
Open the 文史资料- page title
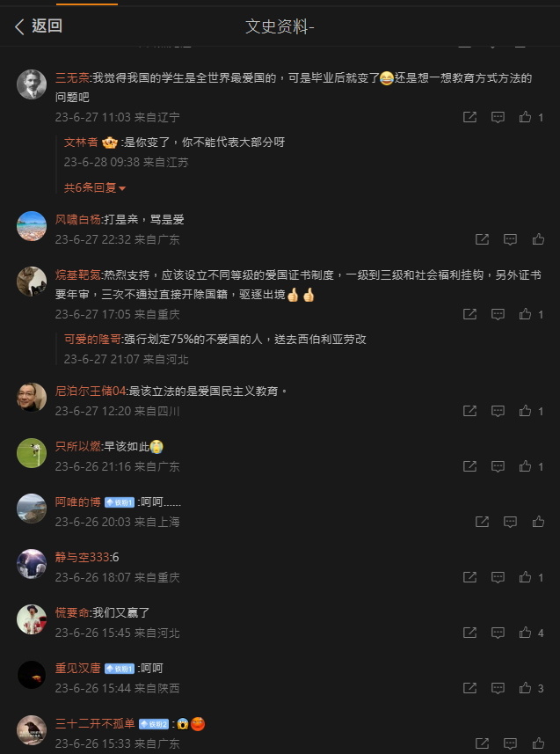click(280, 26)
